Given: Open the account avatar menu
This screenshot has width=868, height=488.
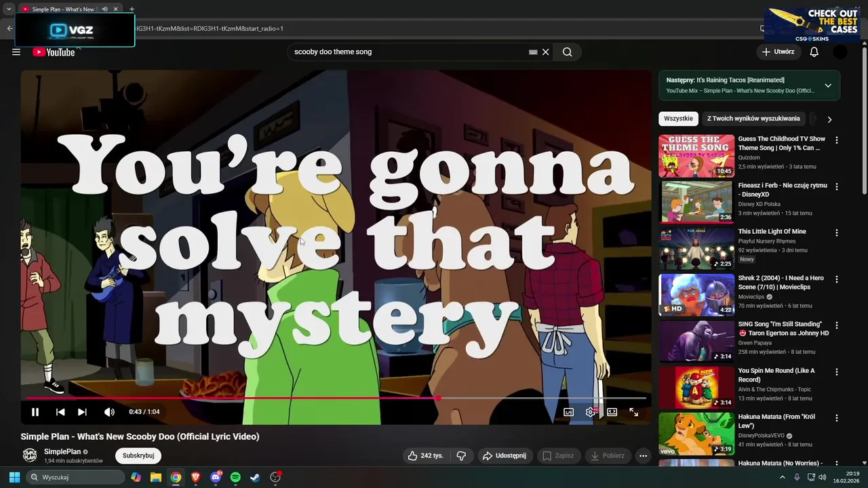Looking at the screenshot, I should tap(840, 52).
